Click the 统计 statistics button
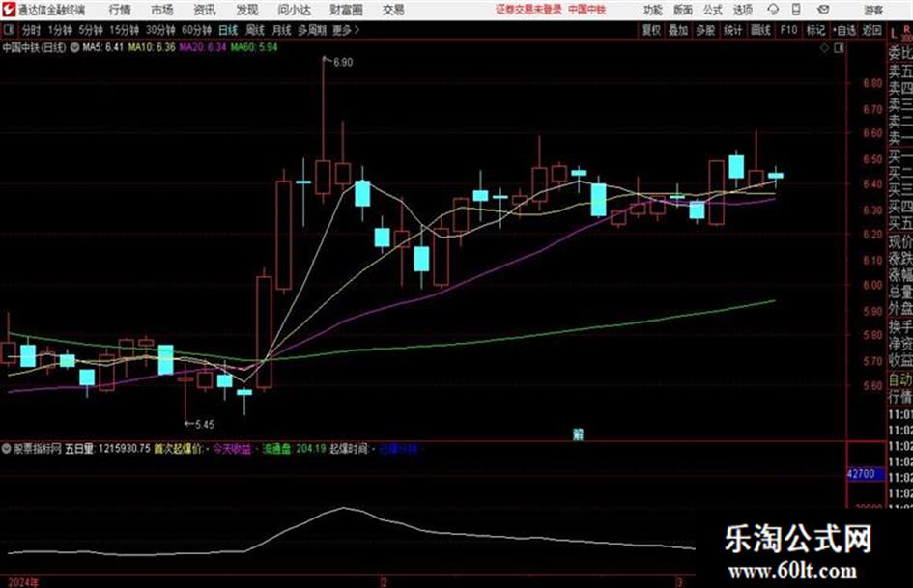The image size is (913, 588). [x=733, y=30]
